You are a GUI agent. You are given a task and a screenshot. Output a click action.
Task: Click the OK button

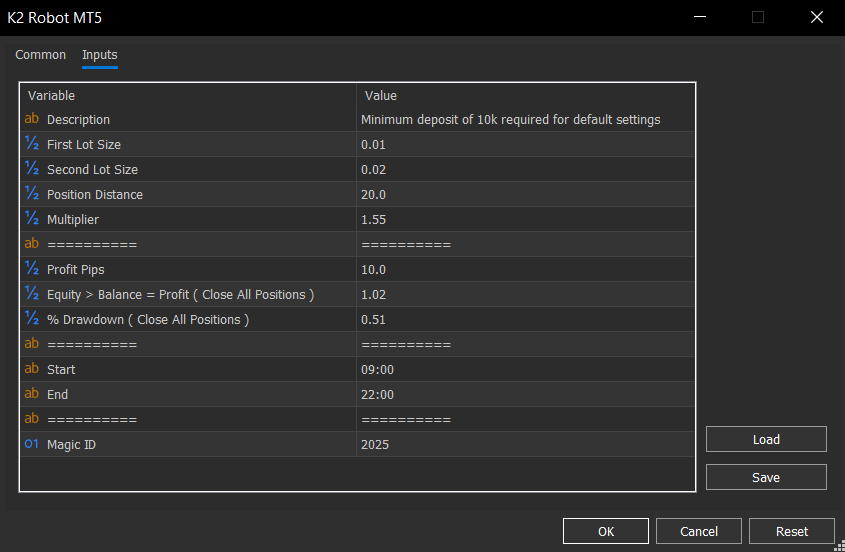606,532
